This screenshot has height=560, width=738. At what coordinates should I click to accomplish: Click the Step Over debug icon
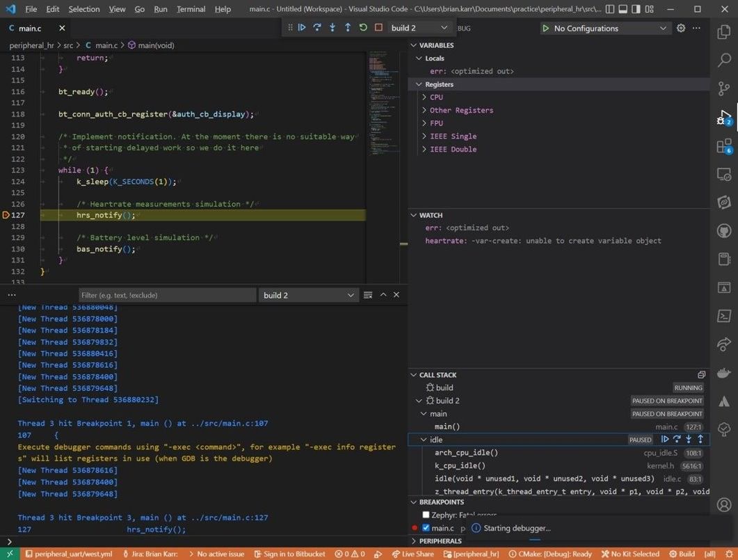(317, 27)
